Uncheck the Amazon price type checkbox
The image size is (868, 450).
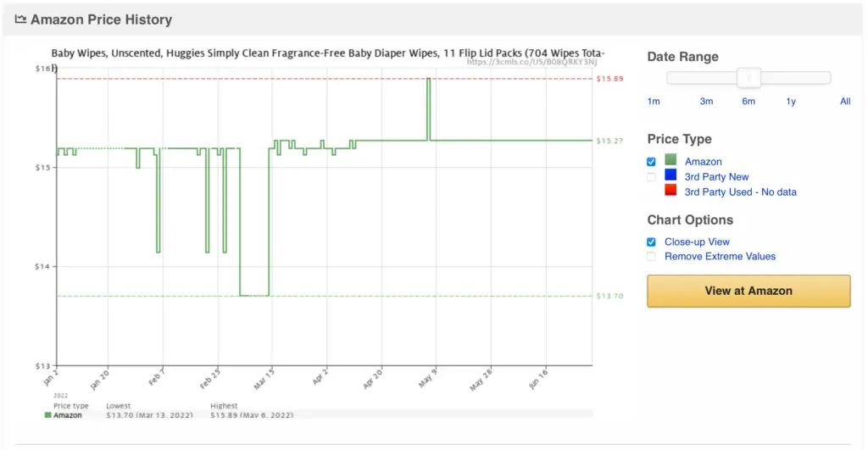(x=651, y=162)
